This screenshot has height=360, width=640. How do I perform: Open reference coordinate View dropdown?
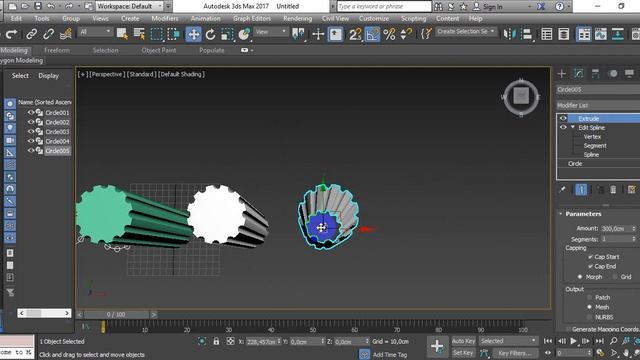coord(271,32)
